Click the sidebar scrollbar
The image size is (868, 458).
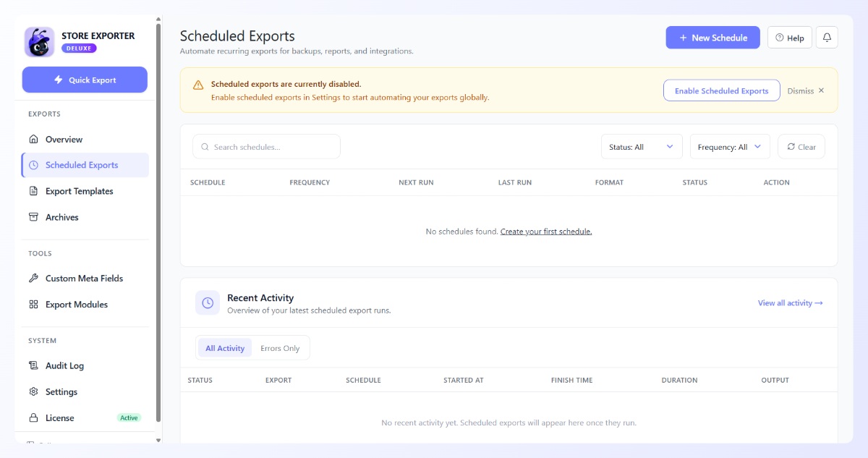point(158,224)
